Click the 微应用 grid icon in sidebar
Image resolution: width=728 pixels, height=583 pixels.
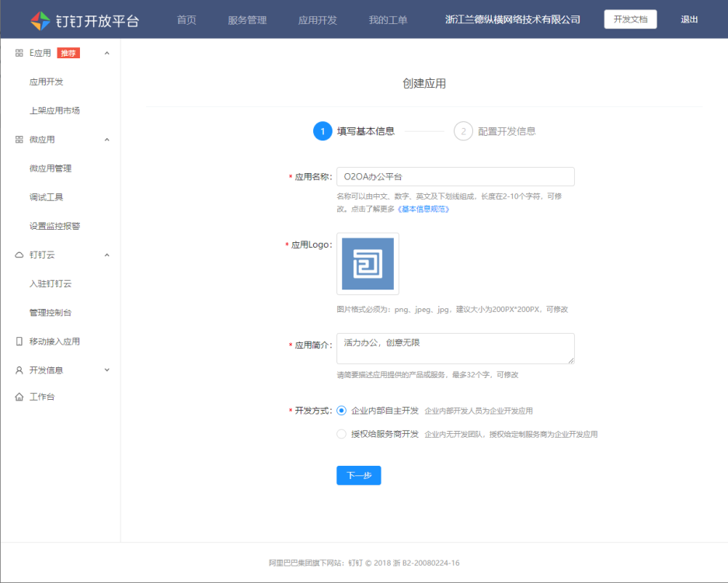point(19,140)
